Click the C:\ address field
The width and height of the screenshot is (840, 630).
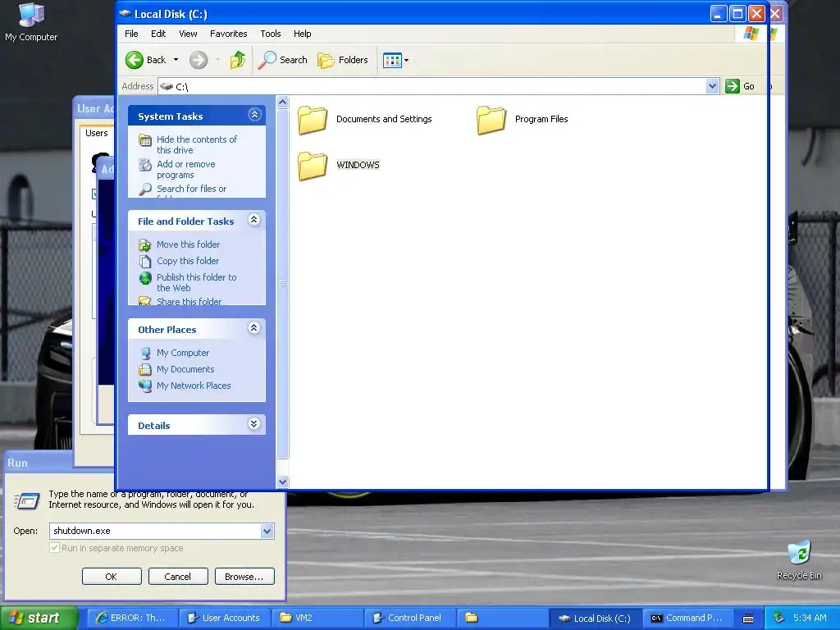(431, 86)
